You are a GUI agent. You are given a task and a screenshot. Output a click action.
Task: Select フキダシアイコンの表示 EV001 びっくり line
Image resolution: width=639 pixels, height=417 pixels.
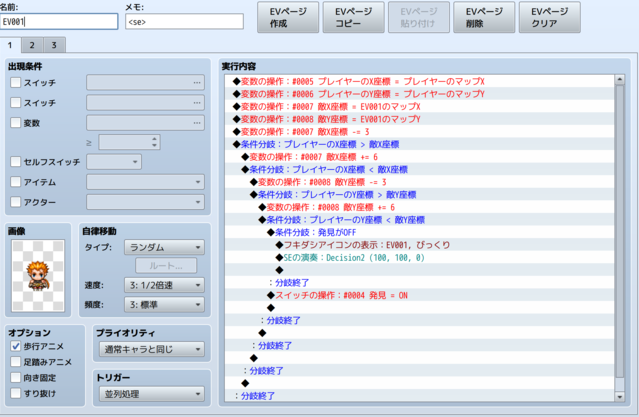click(x=420, y=245)
